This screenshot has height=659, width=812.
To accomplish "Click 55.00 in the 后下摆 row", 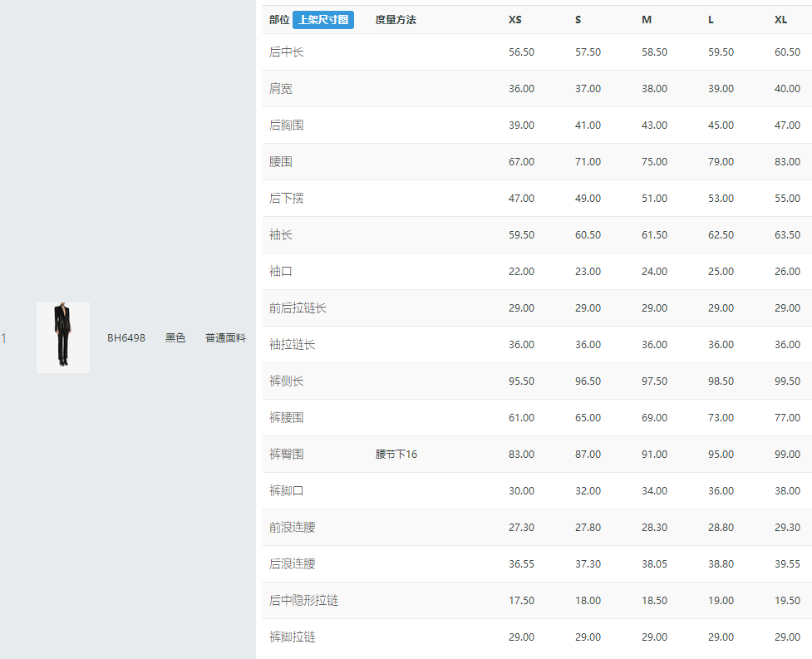I will point(787,199).
